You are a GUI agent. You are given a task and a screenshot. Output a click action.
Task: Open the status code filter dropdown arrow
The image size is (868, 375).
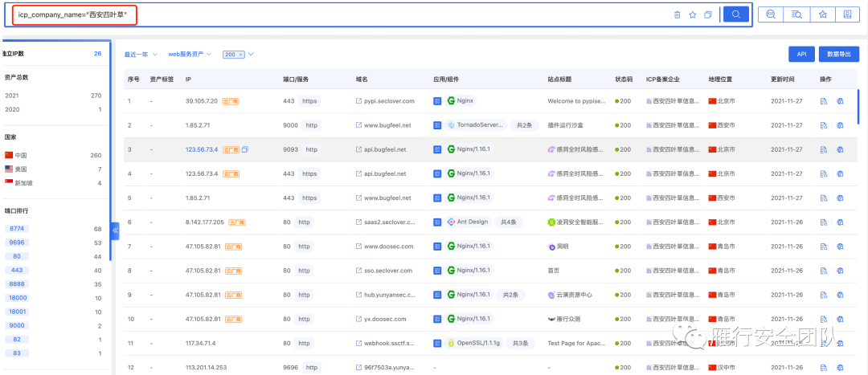click(251, 55)
